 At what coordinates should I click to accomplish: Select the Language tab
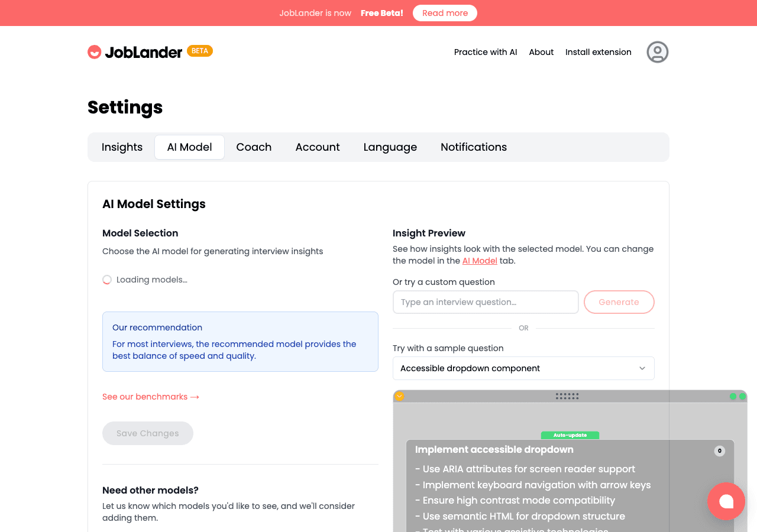pos(390,147)
